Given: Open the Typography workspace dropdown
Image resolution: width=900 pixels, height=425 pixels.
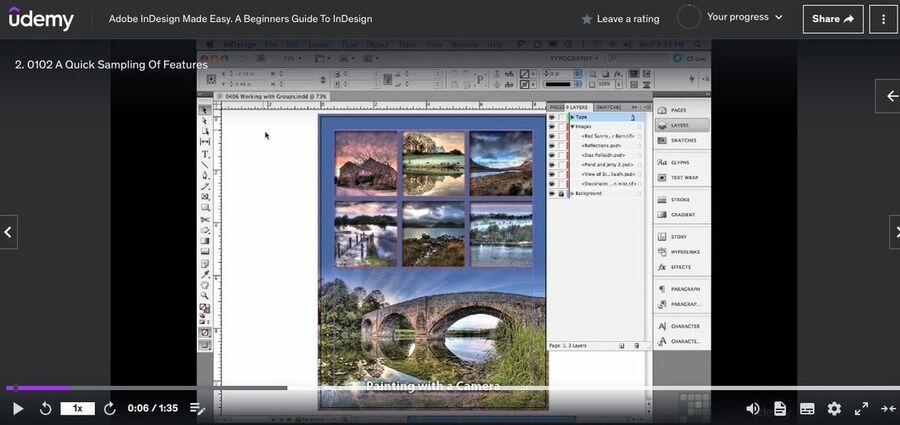Looking at the screenshot, I should (x=574, y=58).
